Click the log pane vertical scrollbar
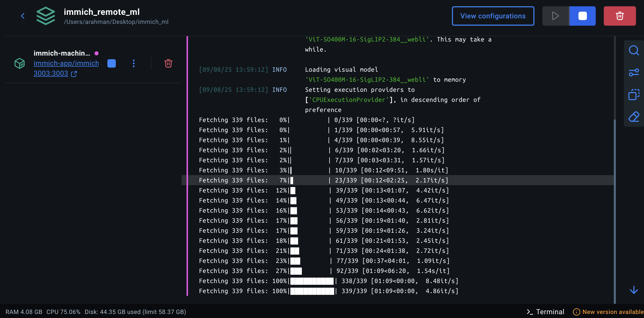Screen dimensions: 644x318 point(615,211)
